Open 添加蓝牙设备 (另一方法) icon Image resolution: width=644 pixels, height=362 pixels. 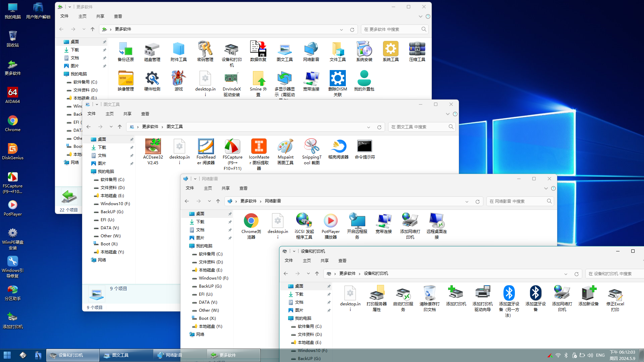[x=509, y=301]
